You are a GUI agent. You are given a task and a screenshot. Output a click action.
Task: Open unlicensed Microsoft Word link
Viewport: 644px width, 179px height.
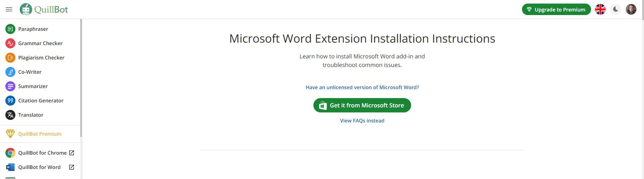[362, 87]
